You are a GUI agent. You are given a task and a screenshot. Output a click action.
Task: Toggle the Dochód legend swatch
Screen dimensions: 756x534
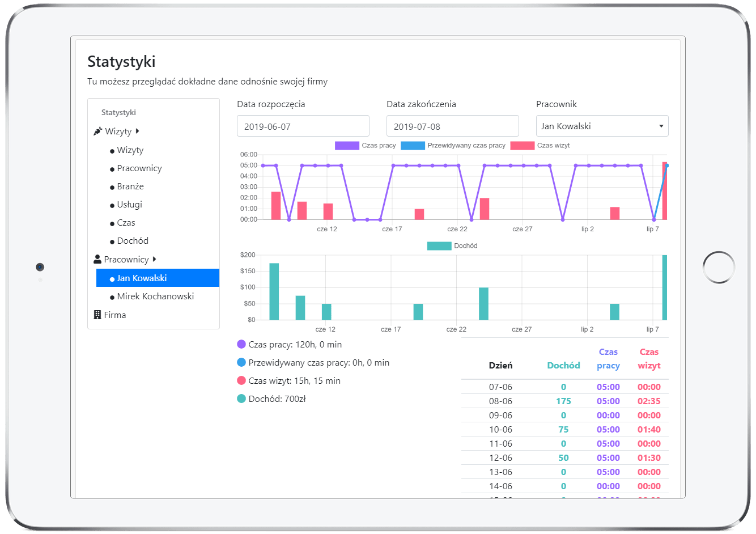tap(439, 246)
